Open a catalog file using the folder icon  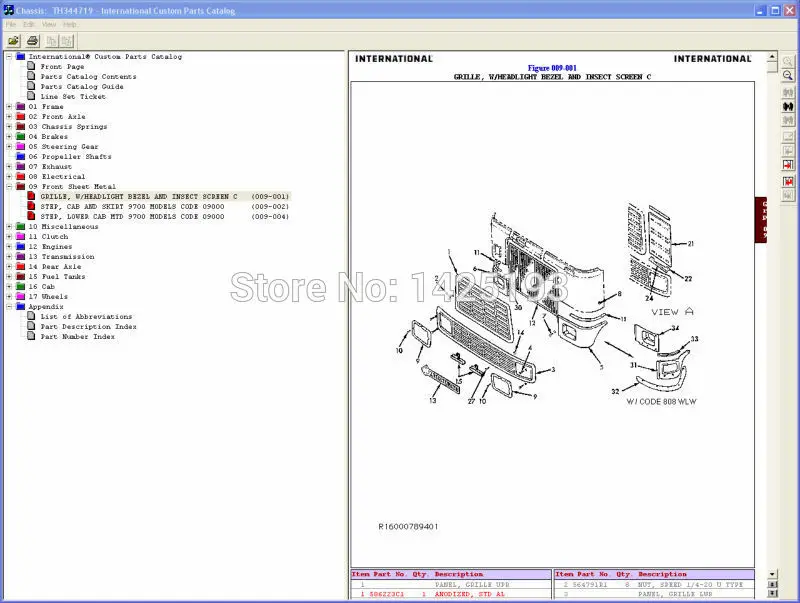click(14, 41)
